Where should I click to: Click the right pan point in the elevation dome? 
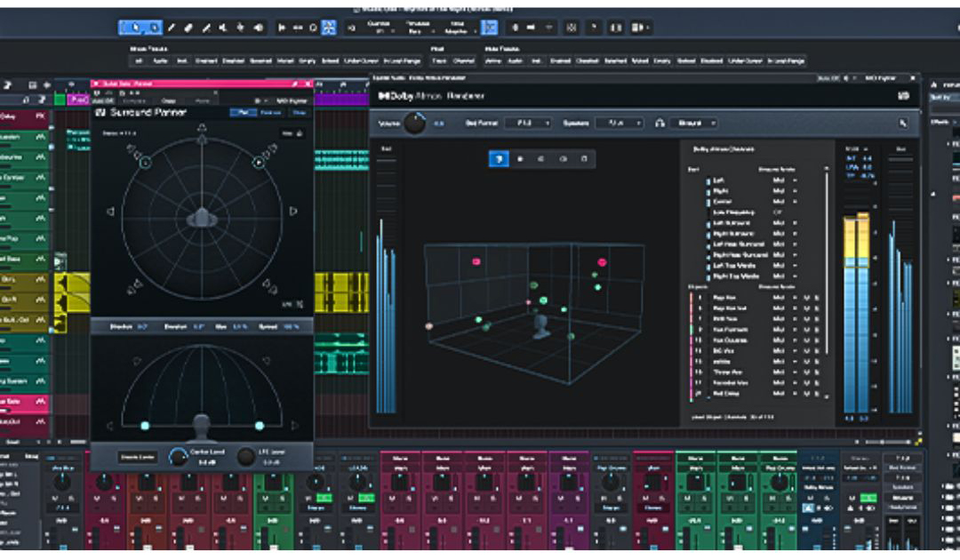tap(260, 426)
